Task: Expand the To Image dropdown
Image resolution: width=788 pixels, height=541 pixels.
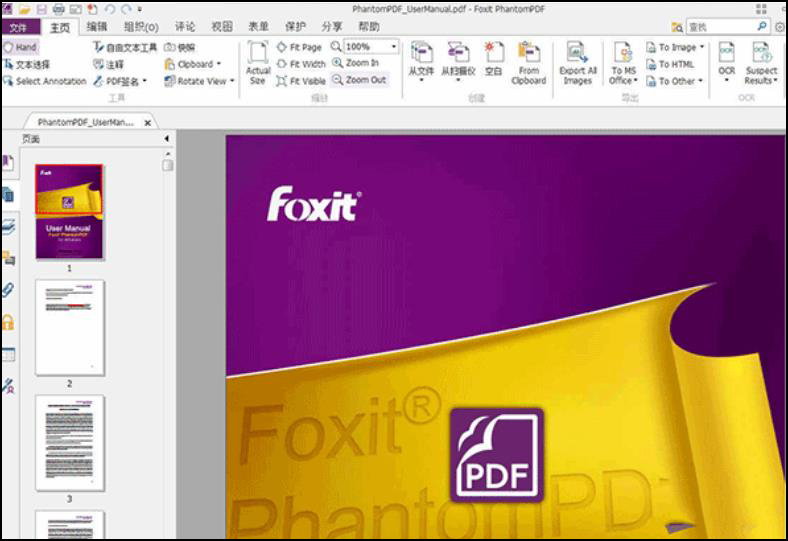Action: click(x=702, y=47)
